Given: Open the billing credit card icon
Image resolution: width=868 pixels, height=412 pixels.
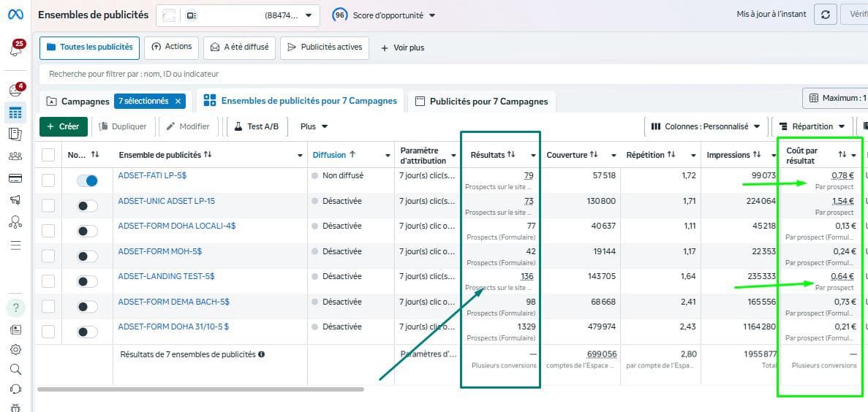Looking at the screenshot, I should coord(15,178).
